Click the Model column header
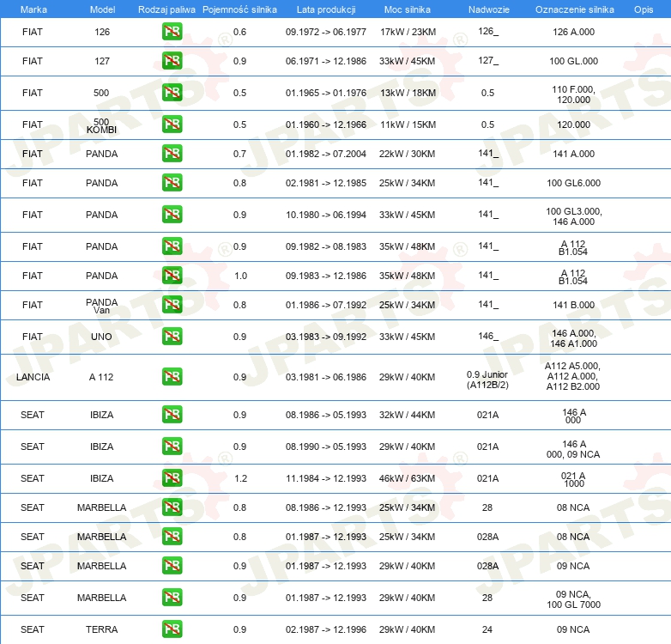671x644 pixels. tap(102, 9)
